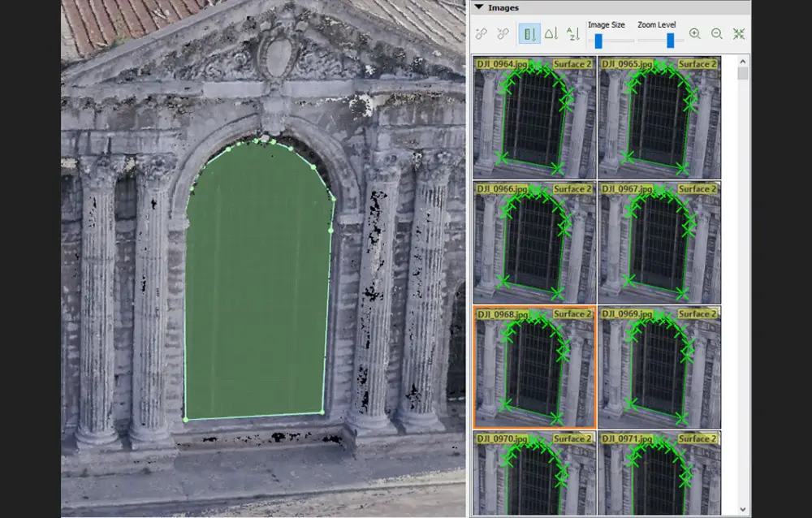Click the green fit-to-view arrows icon
The height and width of the screenshot is (518, 812).
point(739,33)
